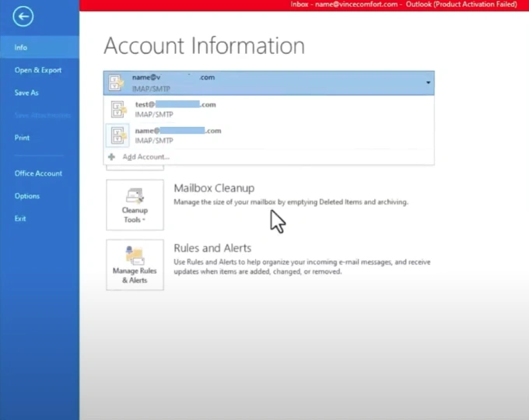Click Exit in the sidebar
This screenshot has width=529, height=420.
coord(20,219)
